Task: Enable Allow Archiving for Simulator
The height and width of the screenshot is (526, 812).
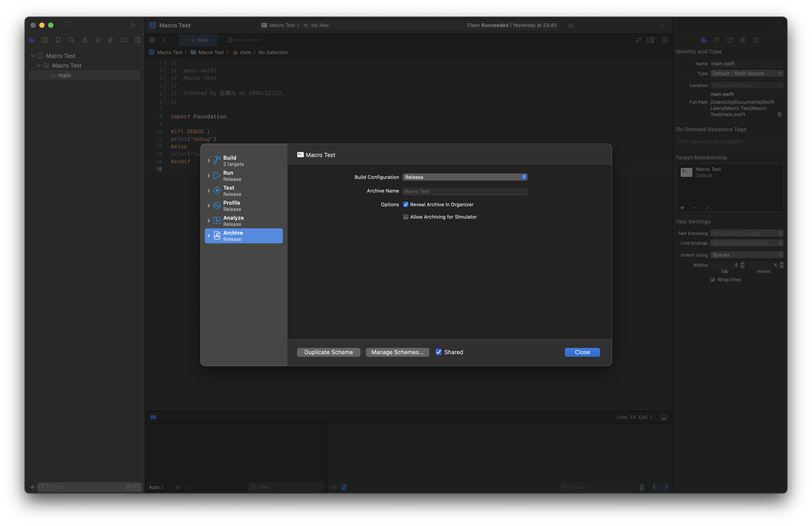Action: tap(406, 217)
